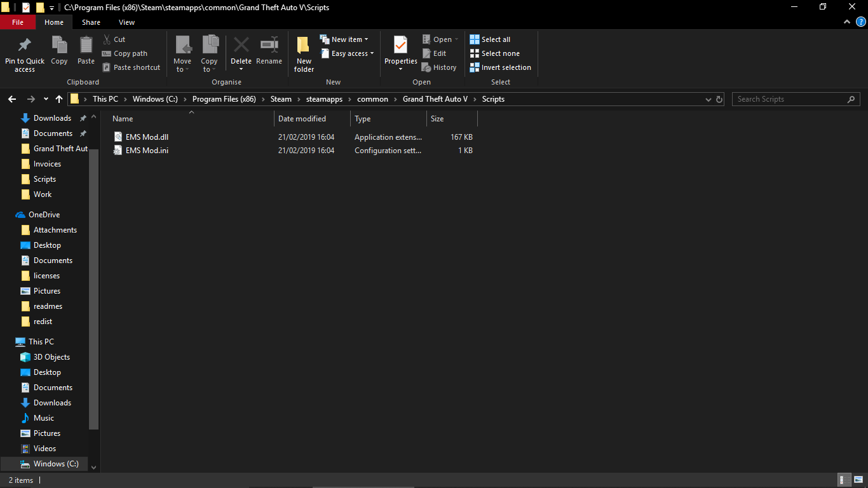Click Grand Theft Auto V breadcrumb

pyautogui.click(x=435, y=99)
